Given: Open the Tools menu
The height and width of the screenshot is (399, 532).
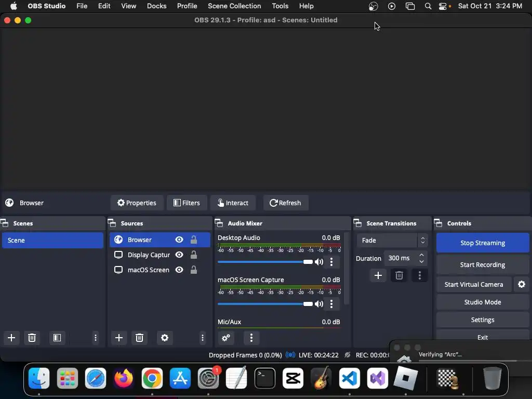Looking at the screenshot, I should [280, 6].
